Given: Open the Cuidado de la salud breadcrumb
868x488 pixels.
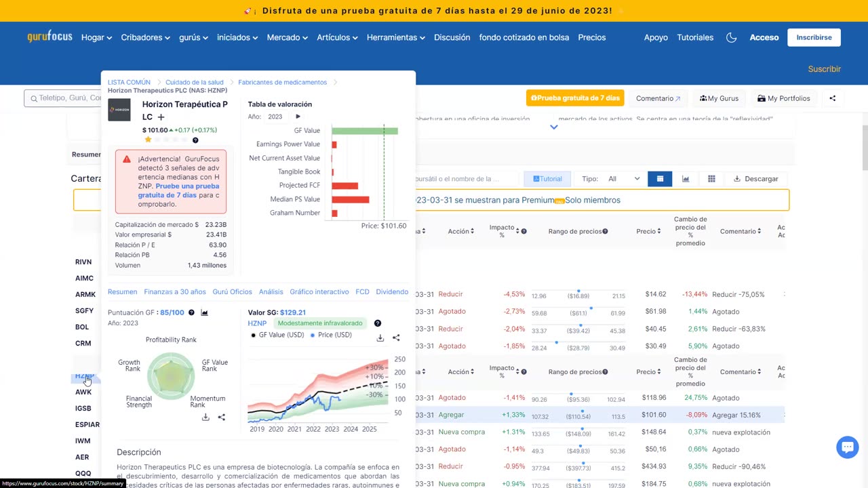Looking at the screenshot, I should point(194,82).
